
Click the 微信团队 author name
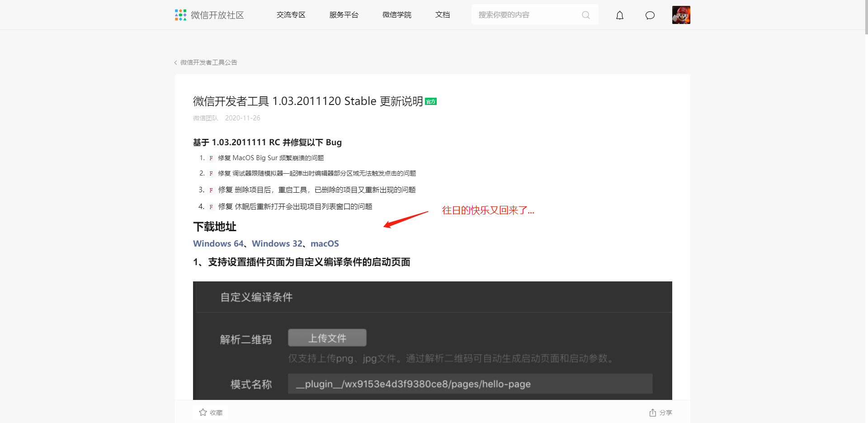point(206,118)
